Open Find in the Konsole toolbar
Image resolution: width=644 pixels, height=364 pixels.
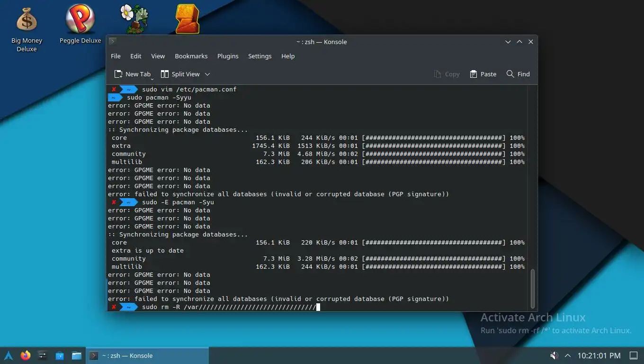tap(518, 74)
